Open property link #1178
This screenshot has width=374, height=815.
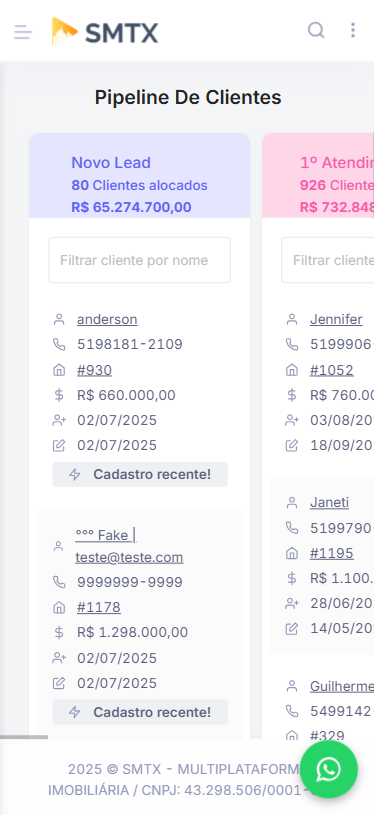pyautogui.click(x=99, y=607)
